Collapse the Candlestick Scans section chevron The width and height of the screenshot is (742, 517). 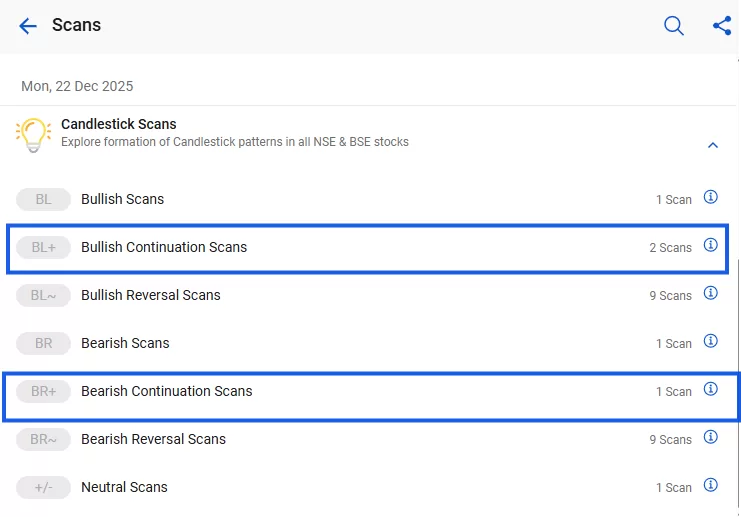[x=713, y=145]
